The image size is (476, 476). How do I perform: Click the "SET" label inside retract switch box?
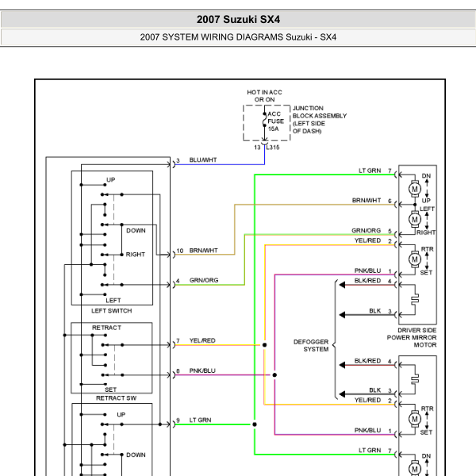[110, 390]
